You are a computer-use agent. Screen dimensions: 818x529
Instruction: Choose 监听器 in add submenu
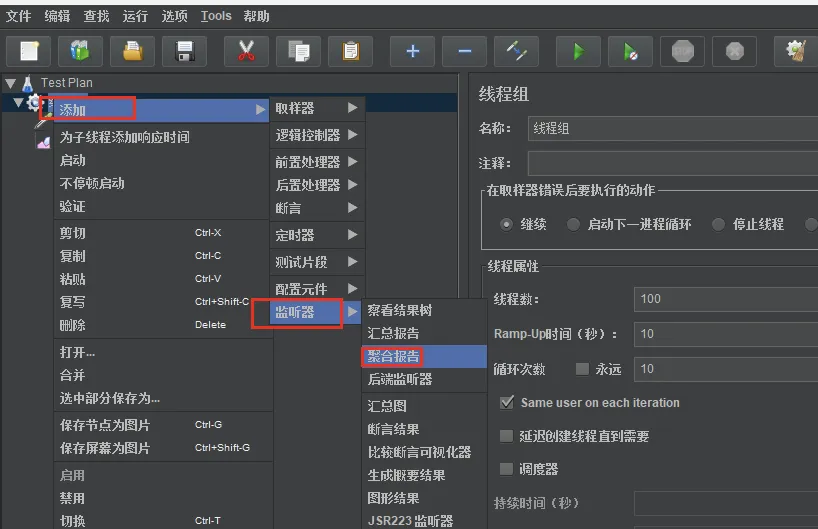tap(315, 312)
